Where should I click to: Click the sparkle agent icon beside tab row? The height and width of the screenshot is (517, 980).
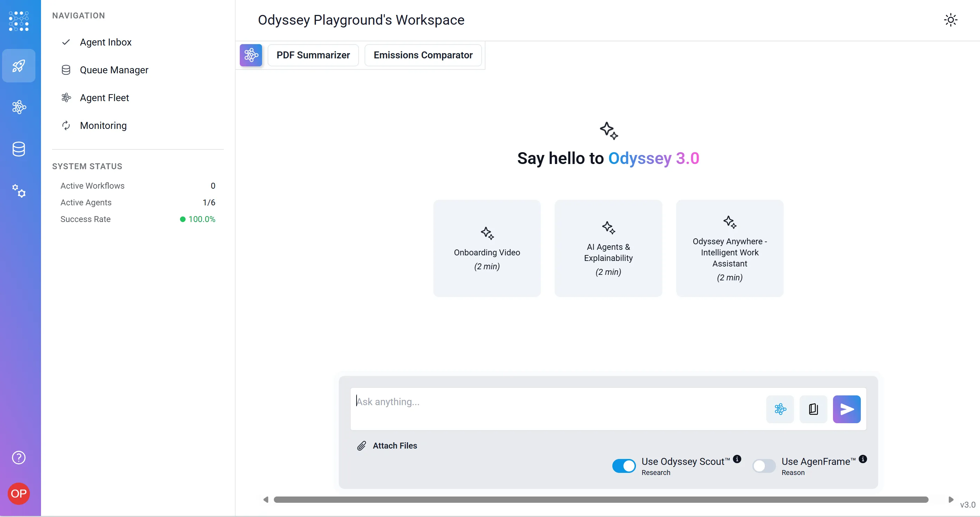point(251,55)
